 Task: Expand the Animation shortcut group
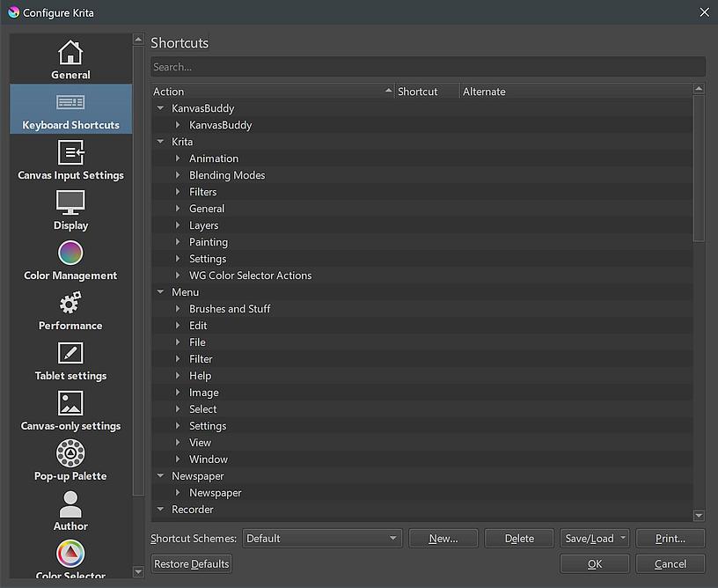(178, 158)
